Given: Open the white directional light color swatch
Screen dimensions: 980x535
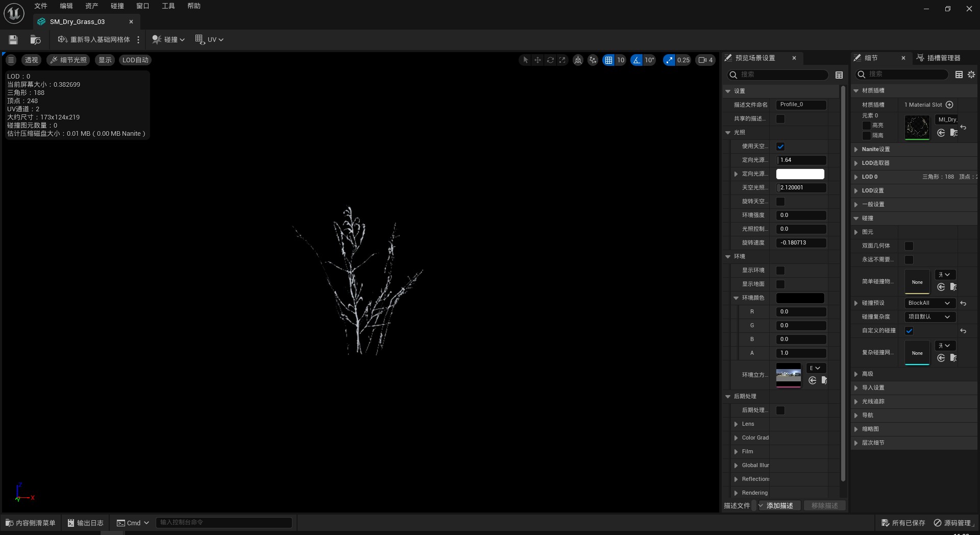Looking at the screenshot, I should coord(800,174).
